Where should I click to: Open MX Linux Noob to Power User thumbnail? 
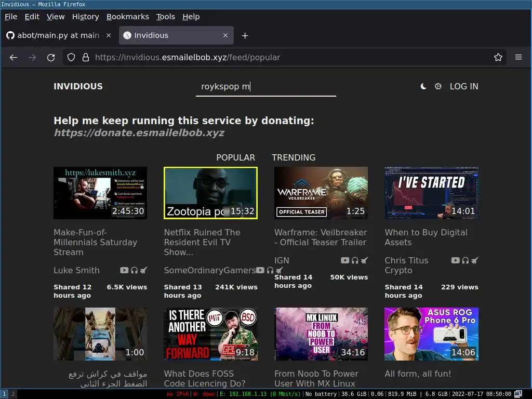321,334
